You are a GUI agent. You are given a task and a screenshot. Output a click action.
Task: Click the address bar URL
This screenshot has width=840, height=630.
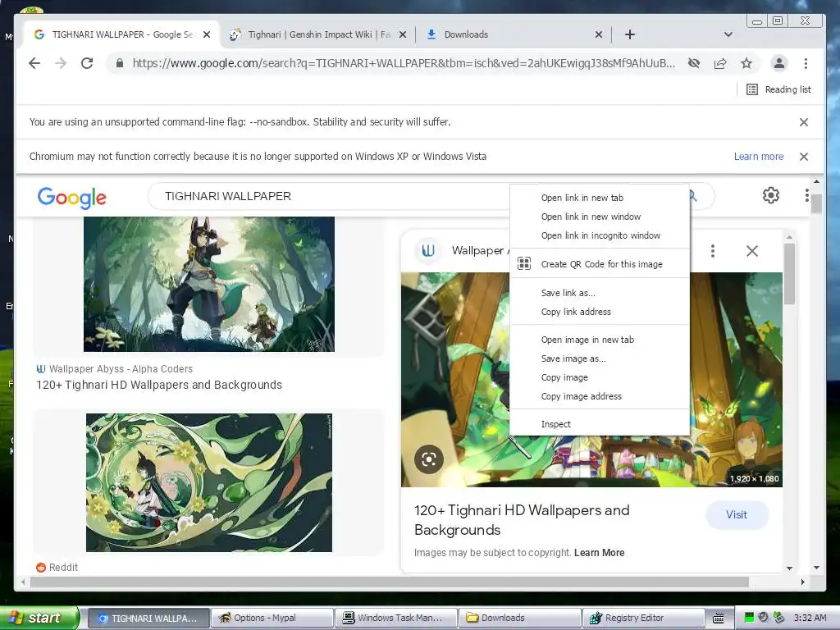(x=404, y=63)
